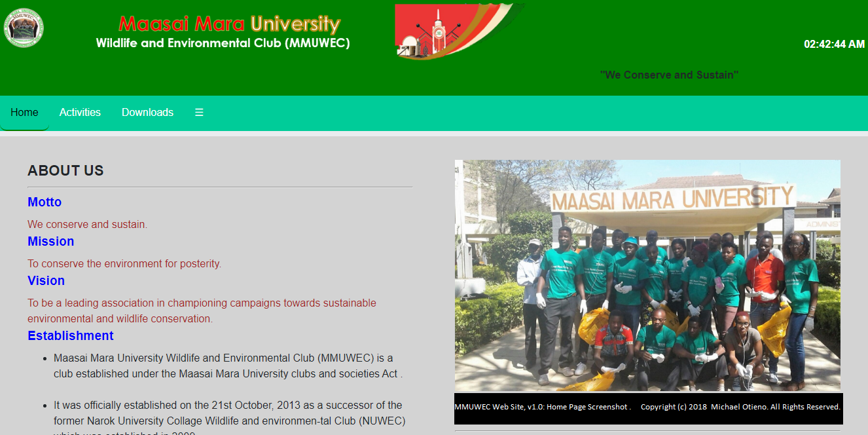This screenshot has width=868, height=435.
Task: Click the group photo of club members
Action: [x=647, y=275]
